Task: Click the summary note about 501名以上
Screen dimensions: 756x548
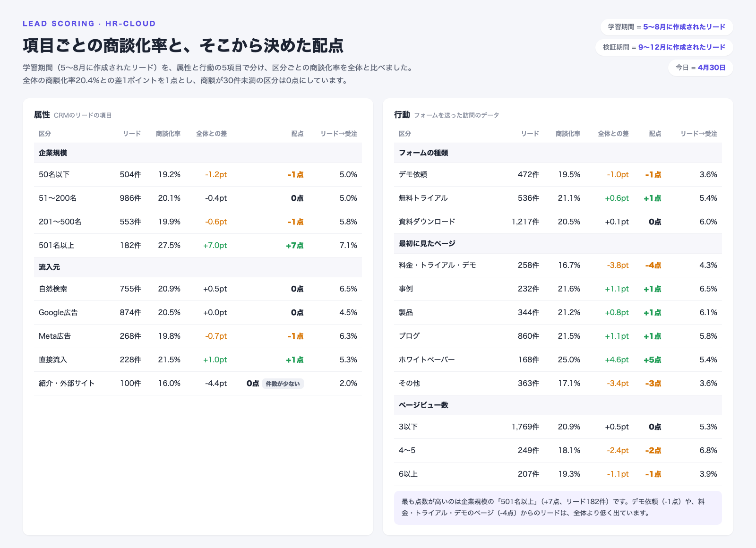Action: pyautogui.click(x=558, y=507)
